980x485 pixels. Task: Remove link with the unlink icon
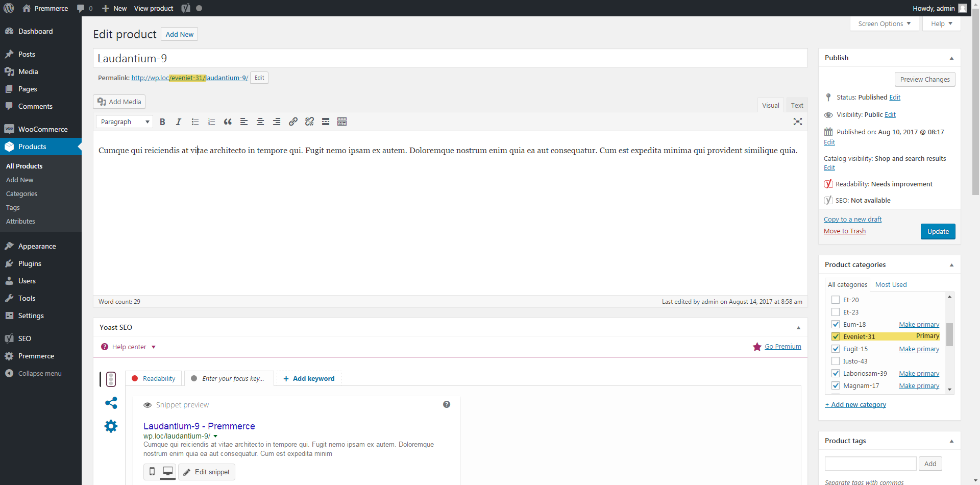pyautogui.click(x=309, y=122)
